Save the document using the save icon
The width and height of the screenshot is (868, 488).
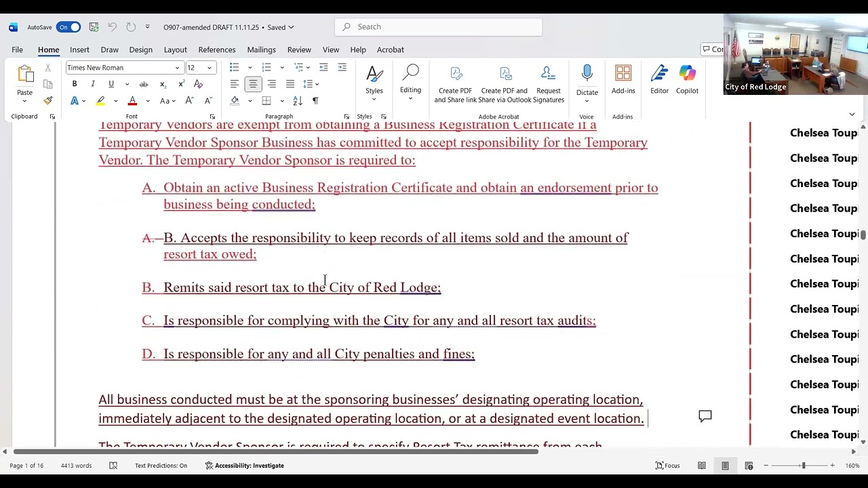pyautogui.click(x=94, y=27)
